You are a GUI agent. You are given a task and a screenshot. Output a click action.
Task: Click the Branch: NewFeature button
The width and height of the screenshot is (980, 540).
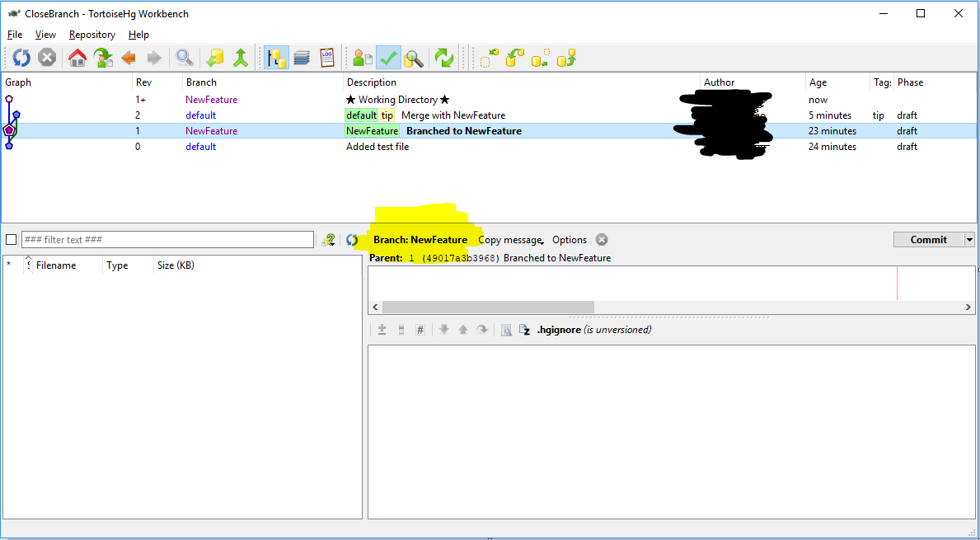[x=420, y=239]
